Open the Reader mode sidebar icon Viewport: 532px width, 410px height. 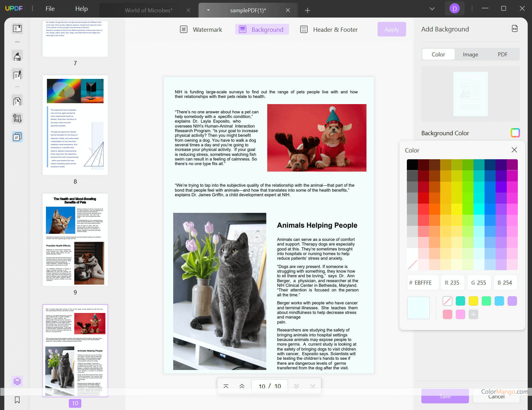click(x=17, y=29)
